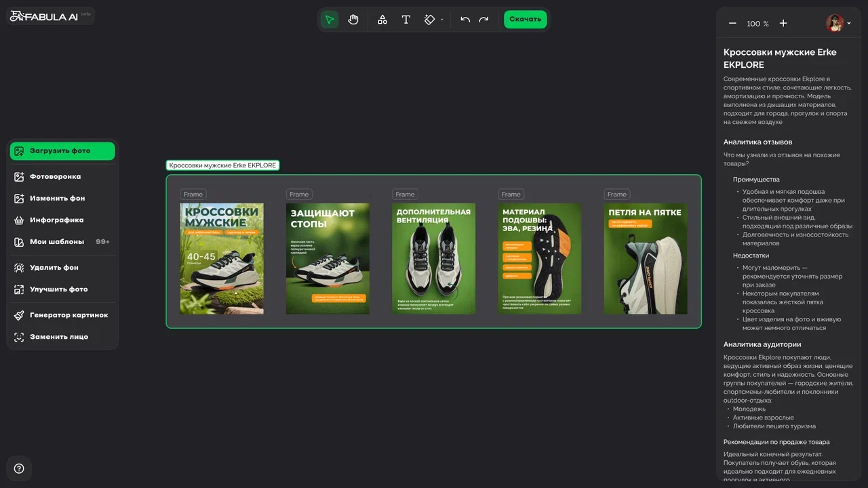This screenshot has height=488, width=868.
Task: Undo the last action
Action: click(465, 20)
